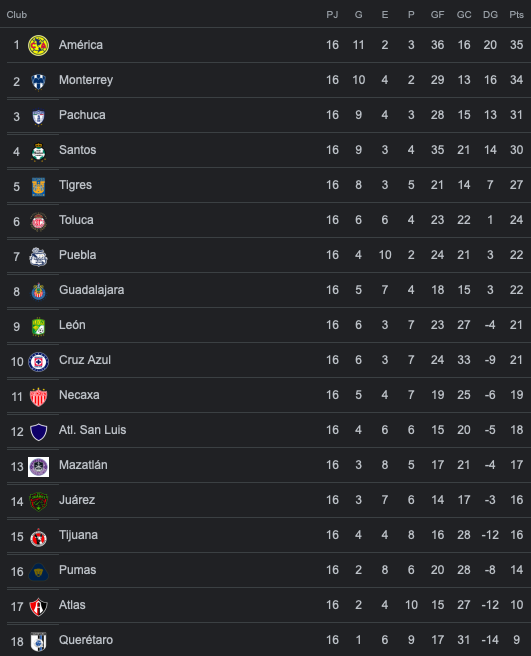531x656 pixels.
Task: Open the Guadalajara team name link
Action: tap(91, 290)
